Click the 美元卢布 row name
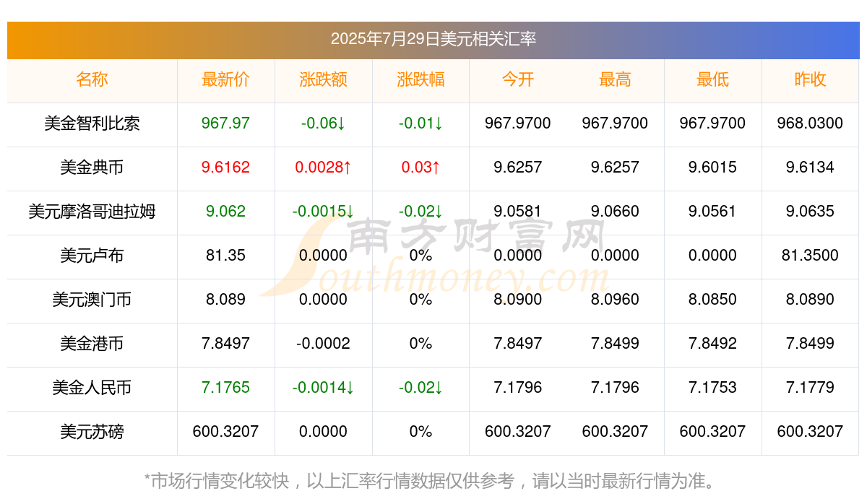The width and height of the screenshot is (867, 504). [92, 256]
